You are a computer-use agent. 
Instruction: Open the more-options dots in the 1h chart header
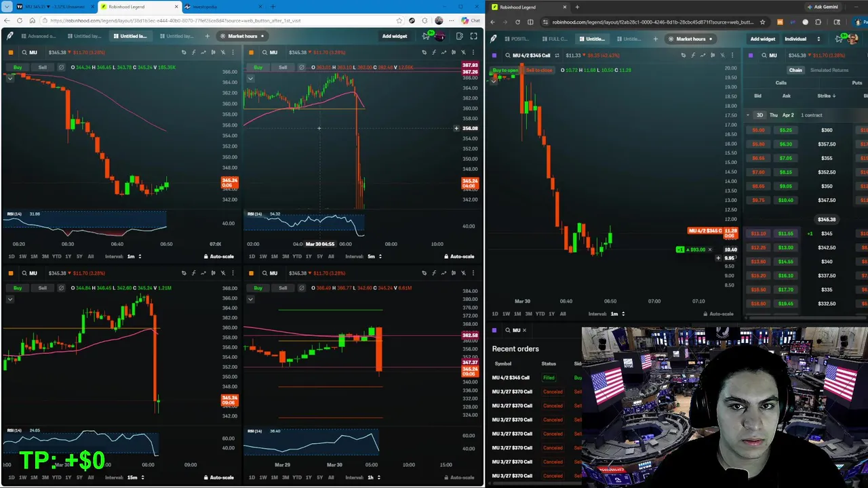(x=474, y=273)
